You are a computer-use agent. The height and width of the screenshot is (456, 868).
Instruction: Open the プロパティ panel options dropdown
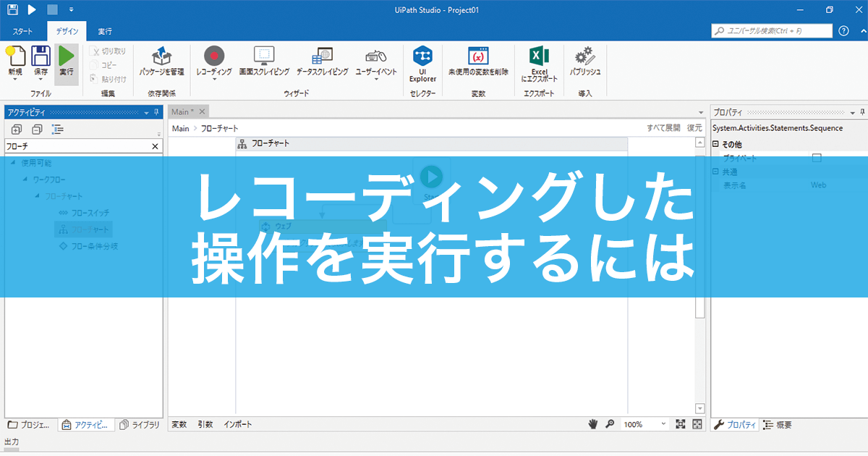pos(852,112)
